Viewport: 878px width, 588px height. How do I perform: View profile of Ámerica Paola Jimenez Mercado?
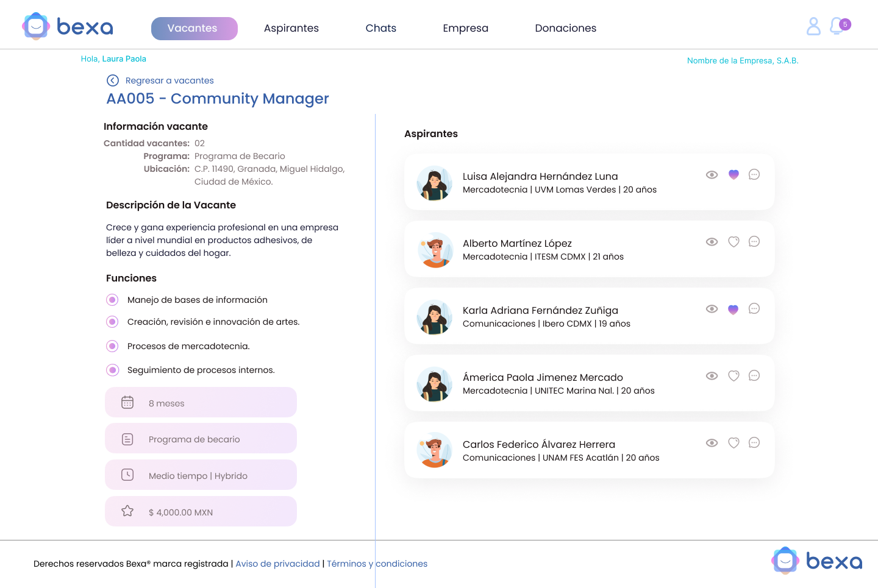coord(712,376)
